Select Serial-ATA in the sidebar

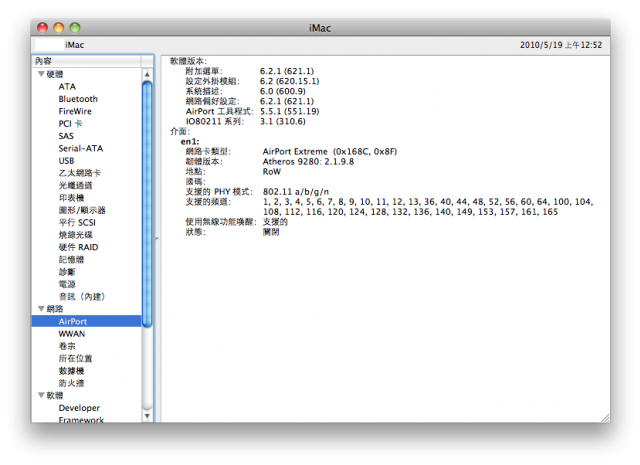click(x=80, y=148)
